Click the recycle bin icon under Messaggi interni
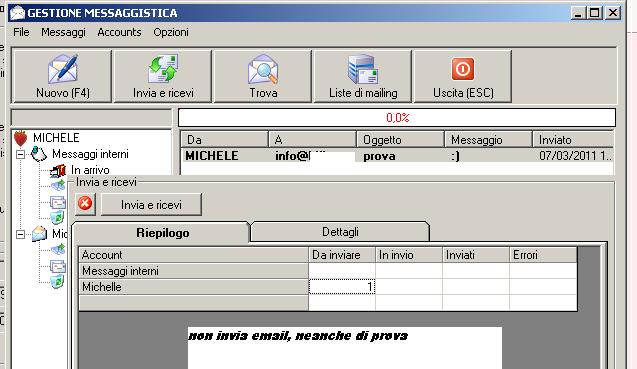 (57, 217)
